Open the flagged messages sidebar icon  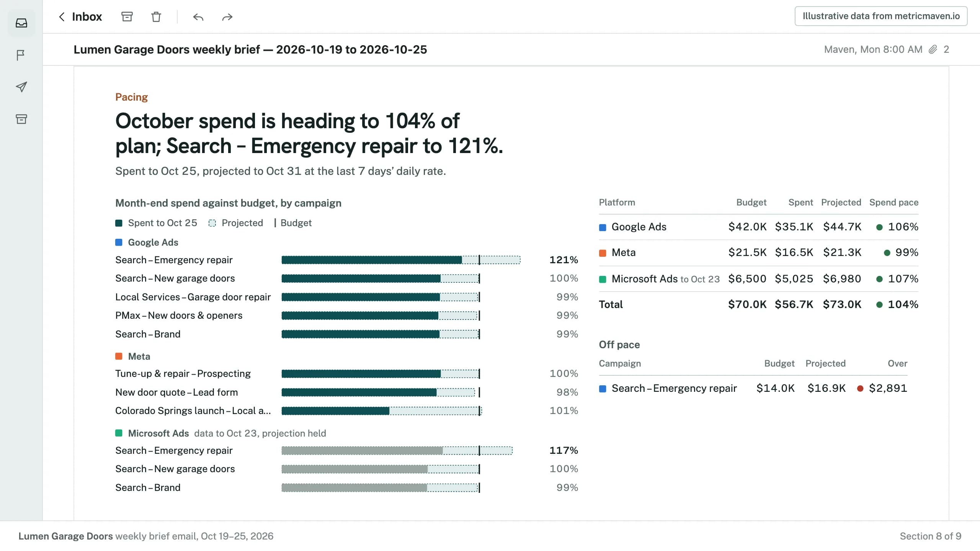(21, 55)
